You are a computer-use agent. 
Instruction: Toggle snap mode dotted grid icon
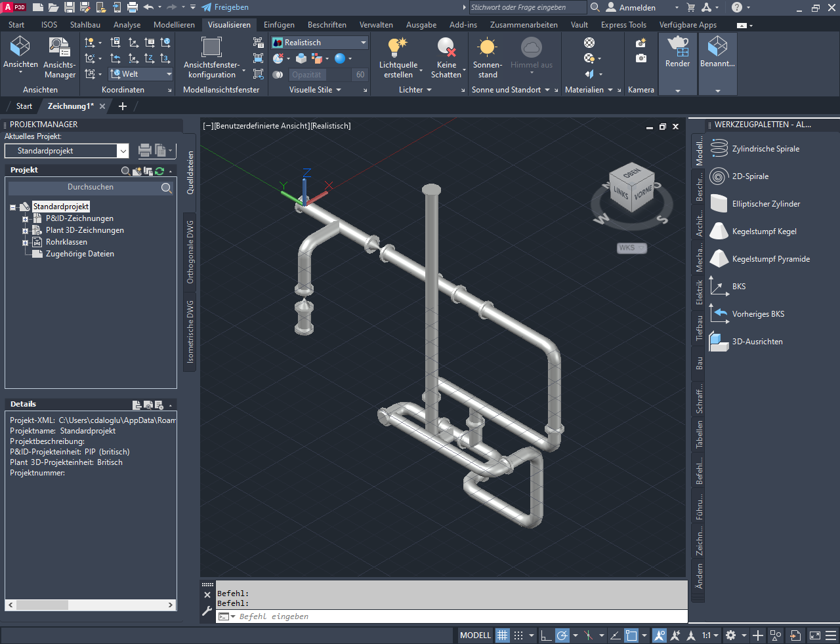click(518, 635)
